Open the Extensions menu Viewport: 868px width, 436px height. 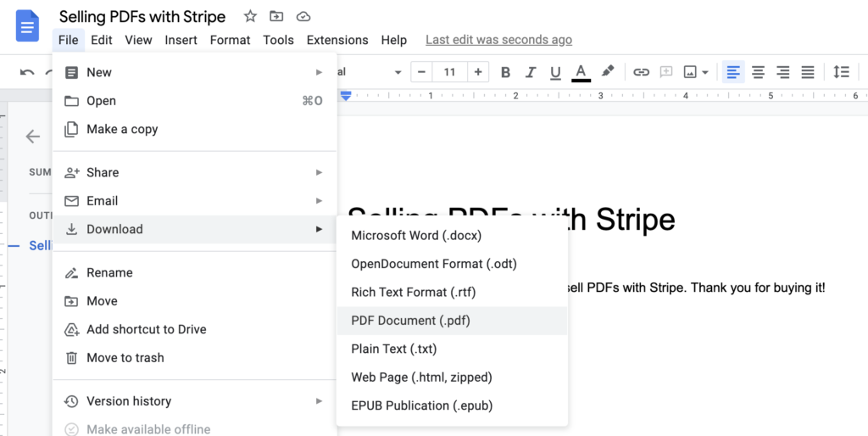337,40
